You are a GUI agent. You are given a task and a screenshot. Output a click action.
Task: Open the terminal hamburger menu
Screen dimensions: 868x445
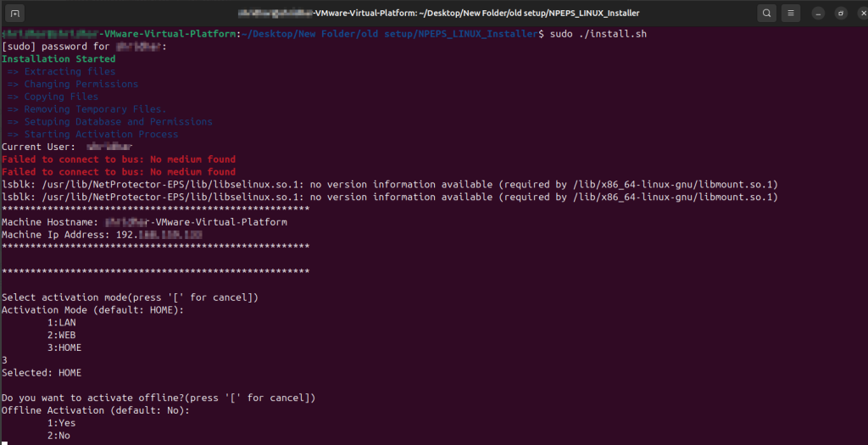point(790,13)
